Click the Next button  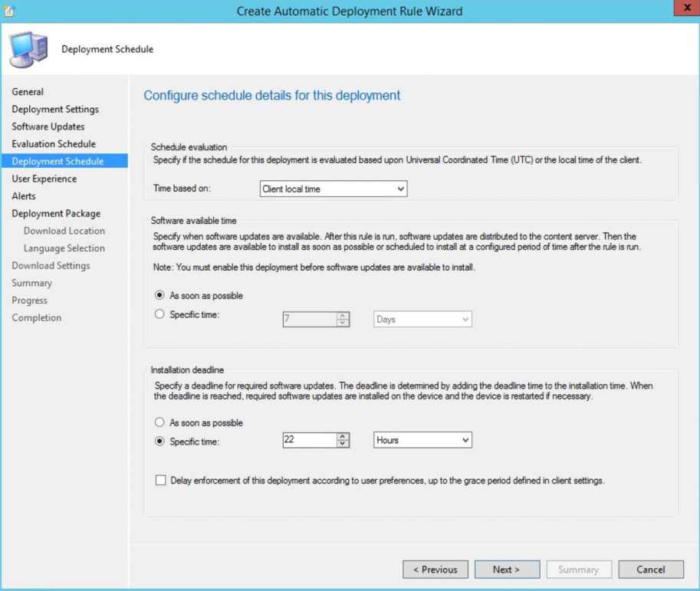tap(507, 569)
